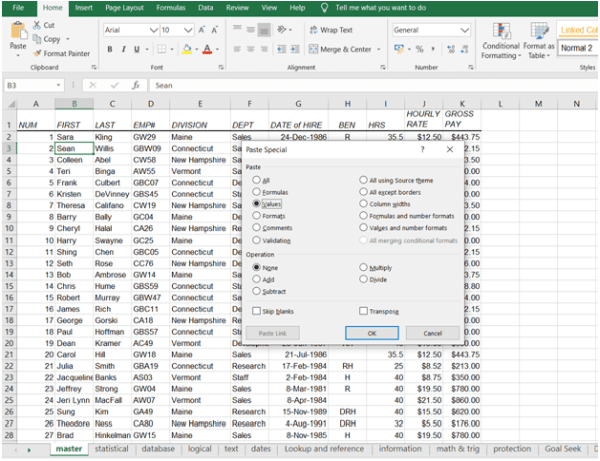Select the Format Painter tool

[37, 53]
